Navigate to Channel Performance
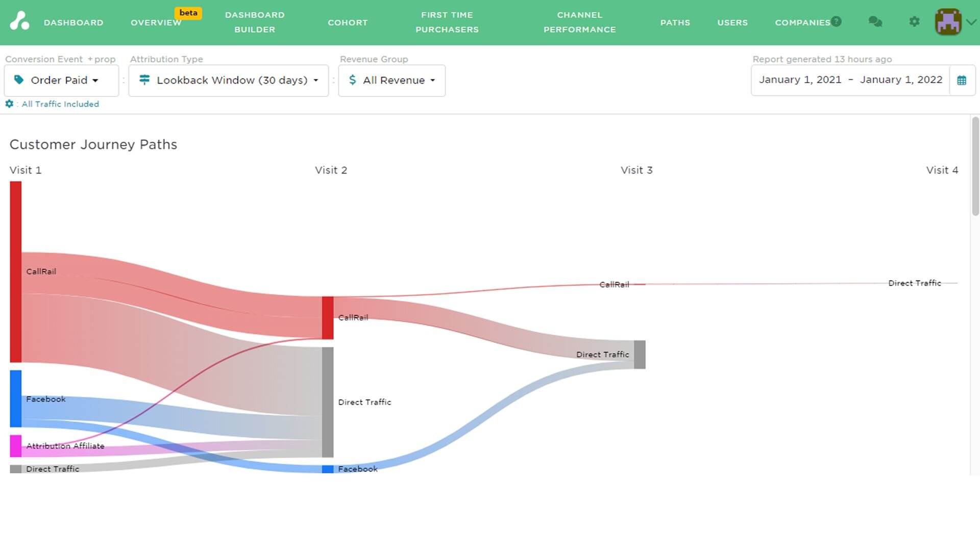The image size is (980, 551). pos(580,22)
